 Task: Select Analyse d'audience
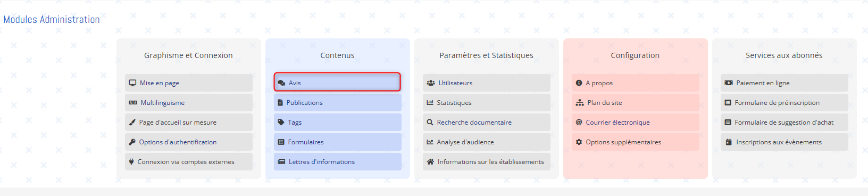486,142
